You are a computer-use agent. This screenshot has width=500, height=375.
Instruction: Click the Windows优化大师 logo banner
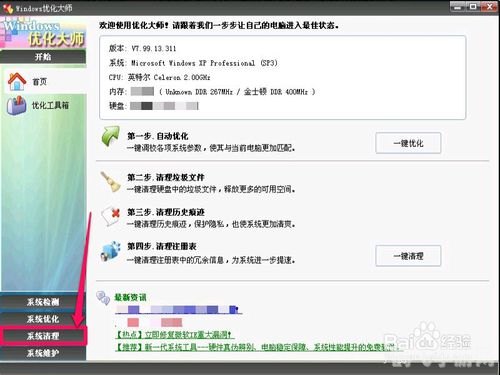(x=43, y=33)
